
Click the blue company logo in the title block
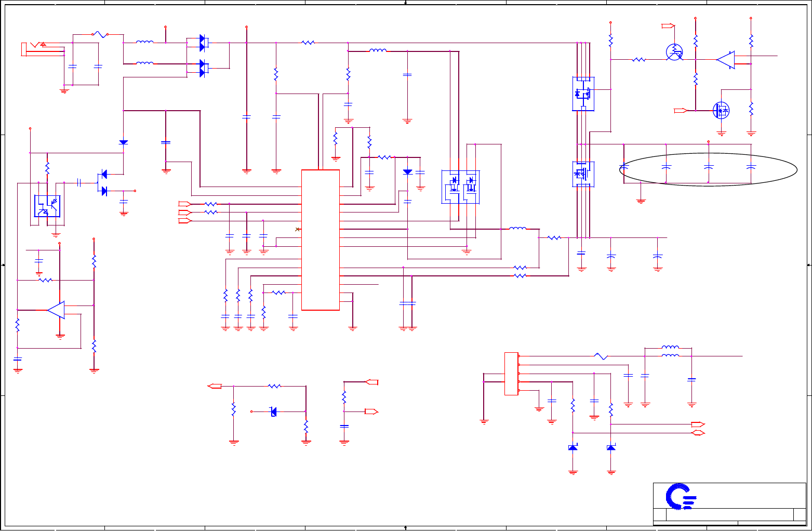tap(681, 497)
